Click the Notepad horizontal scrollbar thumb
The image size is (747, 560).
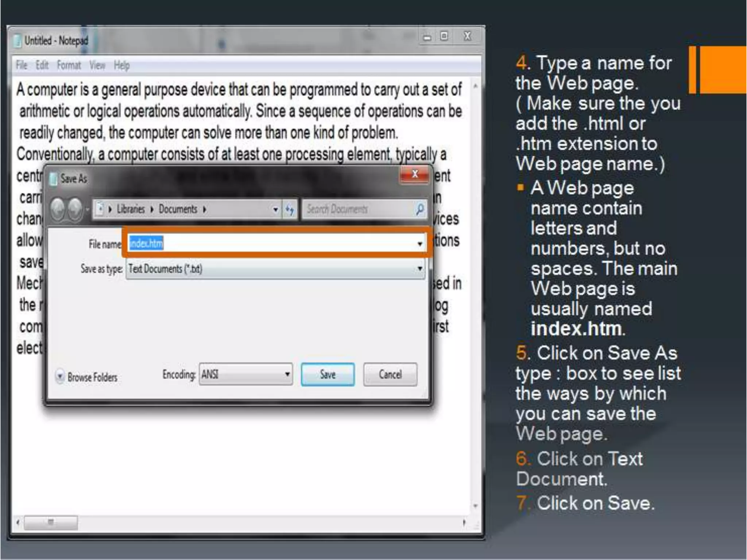(51, 522)
